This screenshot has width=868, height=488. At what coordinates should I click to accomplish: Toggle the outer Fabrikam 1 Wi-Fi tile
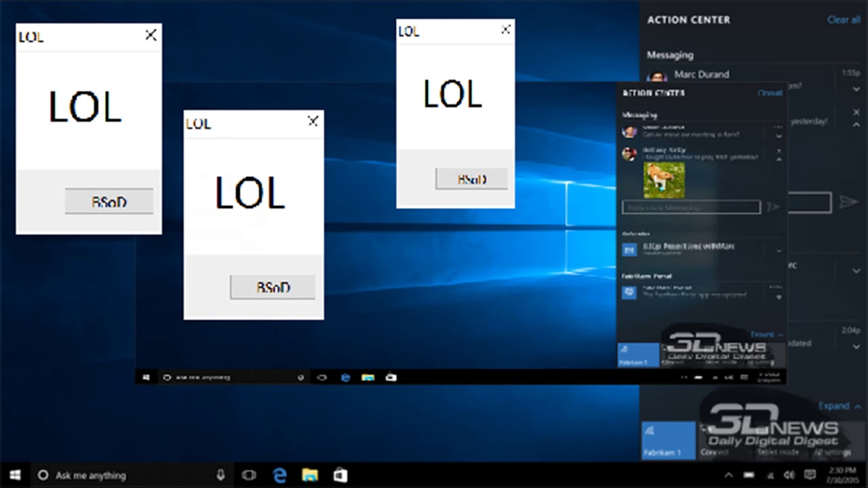[669, 441]
